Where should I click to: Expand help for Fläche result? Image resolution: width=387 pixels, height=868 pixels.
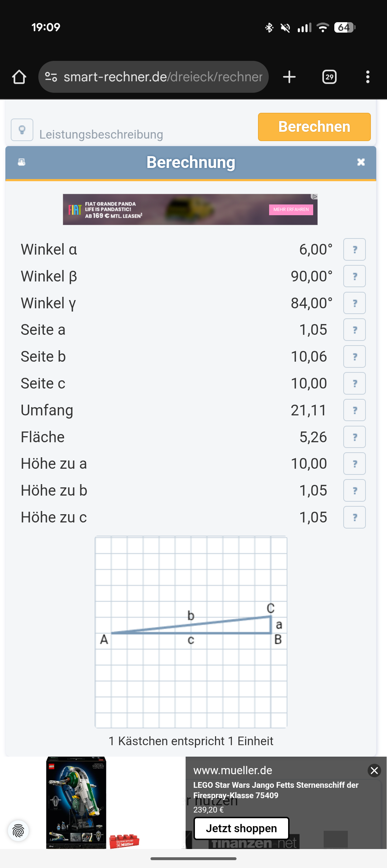click(354, 437)
